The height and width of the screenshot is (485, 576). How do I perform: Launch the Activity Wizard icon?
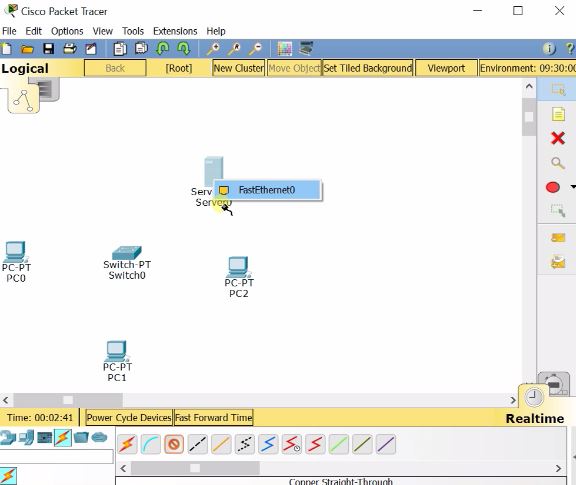point(91,49)
